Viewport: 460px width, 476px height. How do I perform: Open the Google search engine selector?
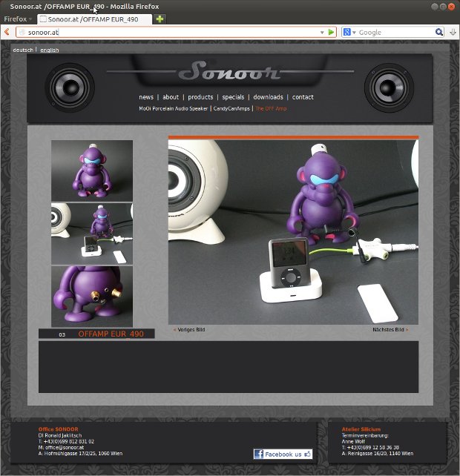pyautogui.click(x=349, y=32)
